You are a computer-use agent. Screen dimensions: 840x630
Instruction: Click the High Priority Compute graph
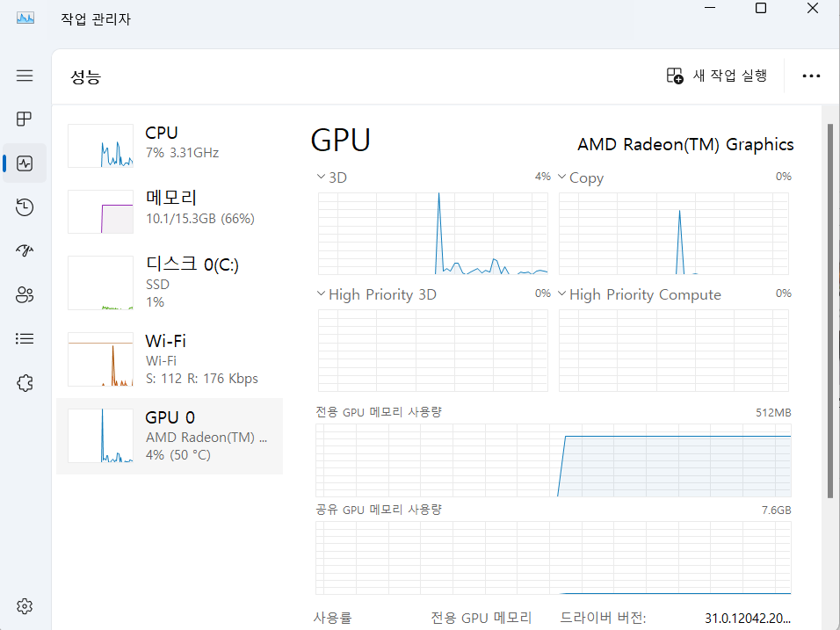[x=673, y=351]
